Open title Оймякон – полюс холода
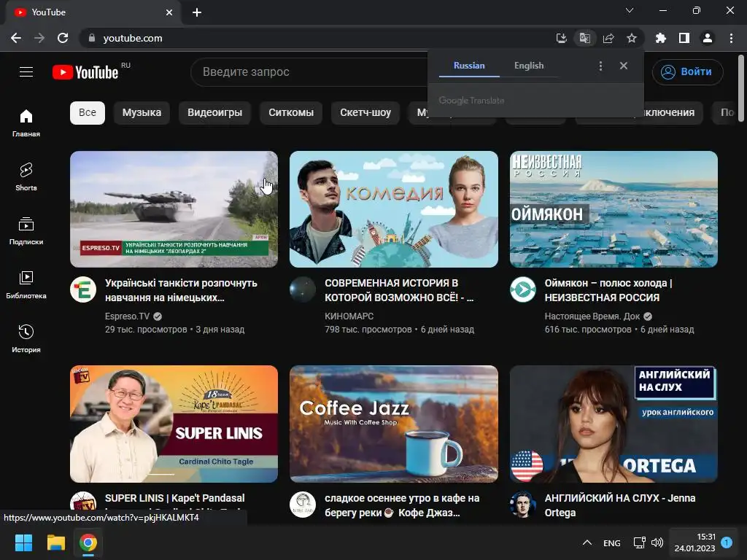The image size is (747, 560). (x=608, y=290)
